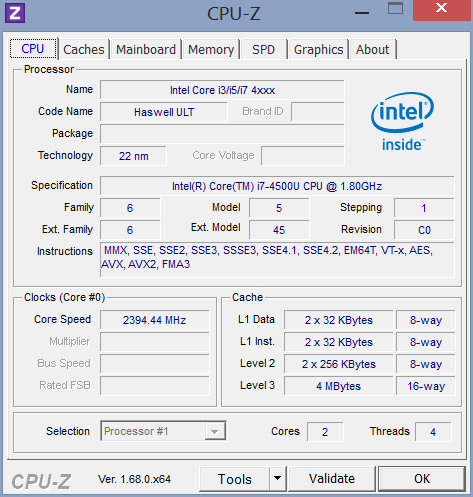The height and width of the screenshot is (497, 473).
Task: Expand the Processor #1 selection dropdown
Action: [x=214, y=431]
